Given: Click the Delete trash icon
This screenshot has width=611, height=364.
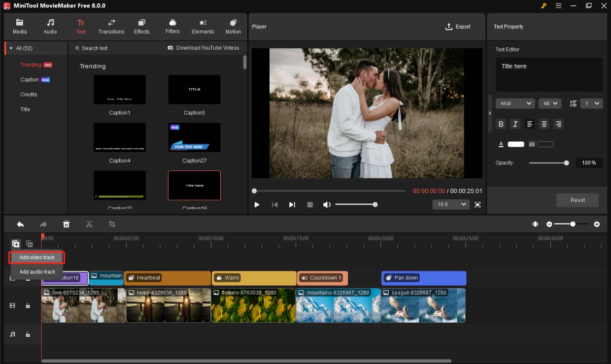Looking at the screenshot, I should (x=66, y=224).
